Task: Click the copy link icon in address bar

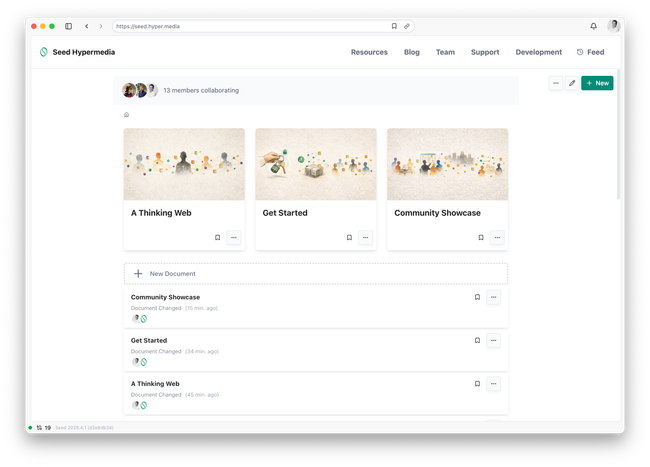Action: 407,26
